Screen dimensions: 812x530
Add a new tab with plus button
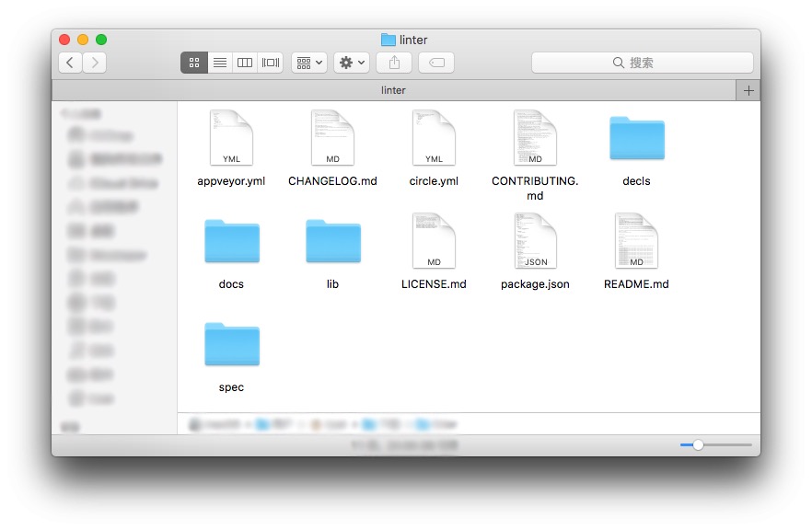pos(748,90)
